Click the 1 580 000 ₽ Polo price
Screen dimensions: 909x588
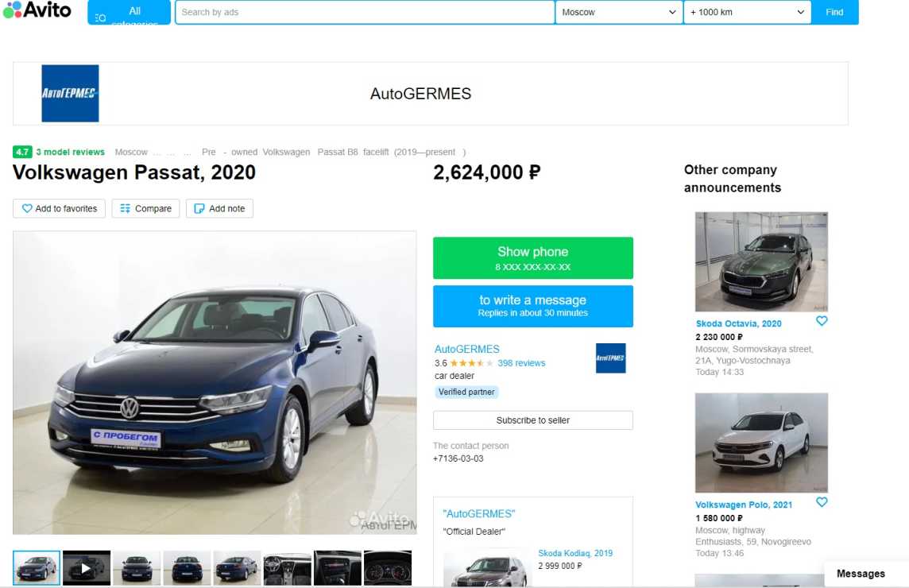coord(719,518)
